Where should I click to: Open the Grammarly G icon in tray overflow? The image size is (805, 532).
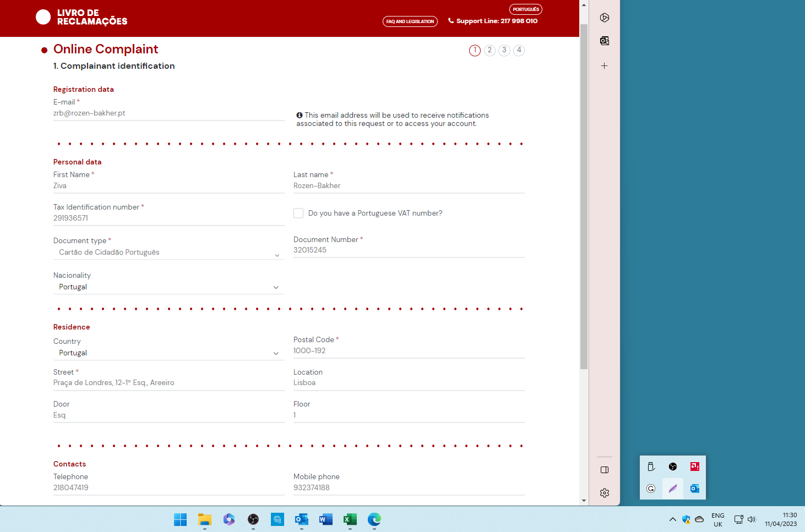coord(651,489)
